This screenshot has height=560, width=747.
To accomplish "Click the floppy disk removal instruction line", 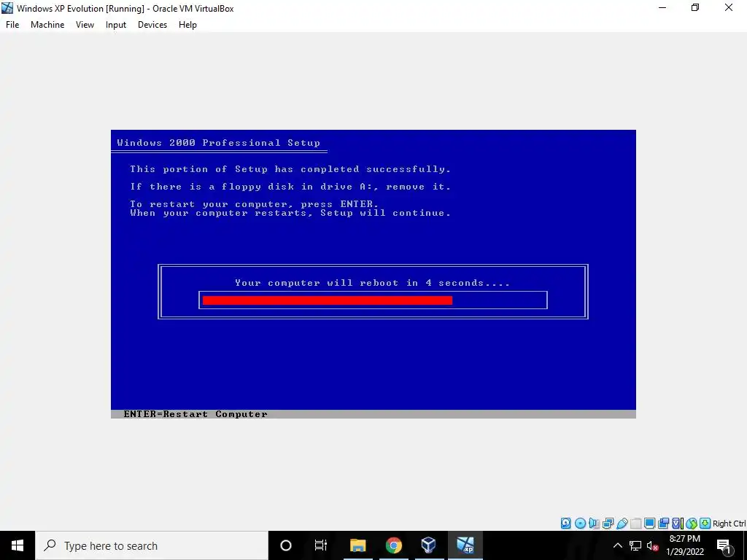I will click(x=290, y=187).
